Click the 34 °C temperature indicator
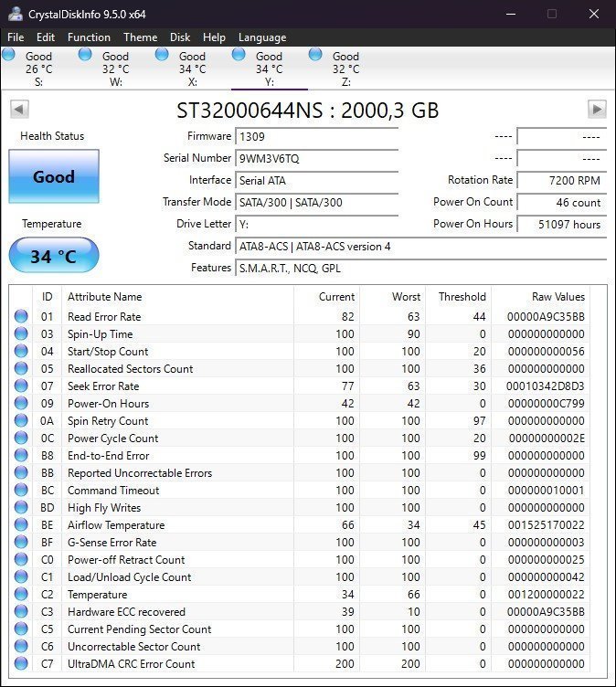 pyautogui.click(x=54, y=256)
